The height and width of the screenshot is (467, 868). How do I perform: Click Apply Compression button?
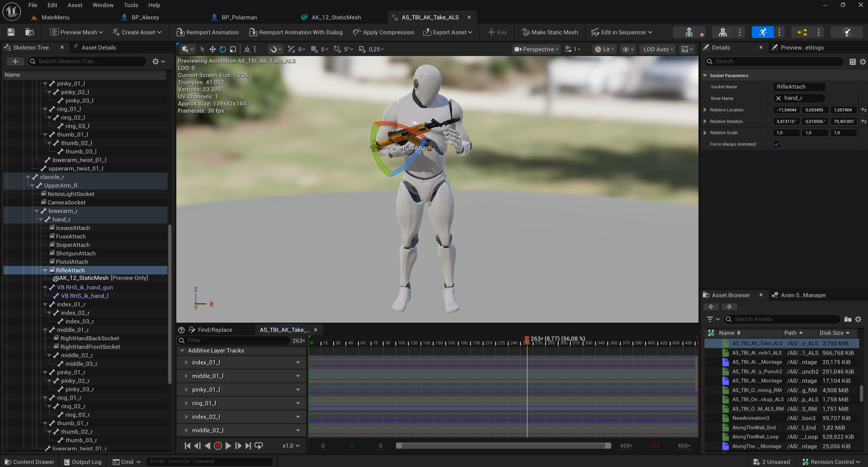[384, 32]
